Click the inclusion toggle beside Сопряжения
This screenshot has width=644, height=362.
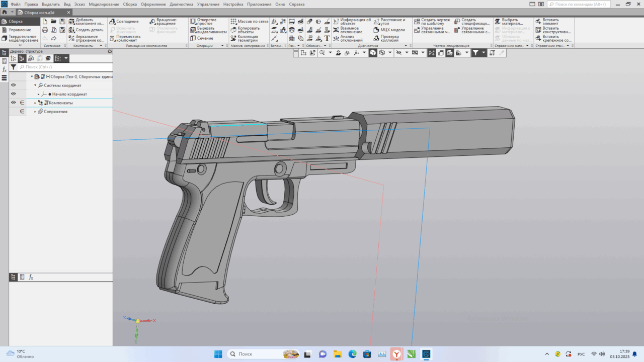[x=23, y=111]
